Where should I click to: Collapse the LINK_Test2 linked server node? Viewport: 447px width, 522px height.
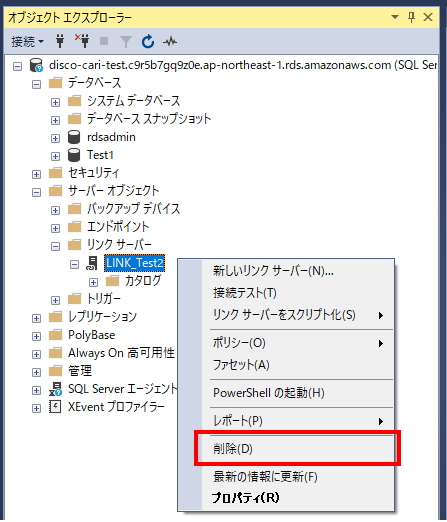(74, 264)
